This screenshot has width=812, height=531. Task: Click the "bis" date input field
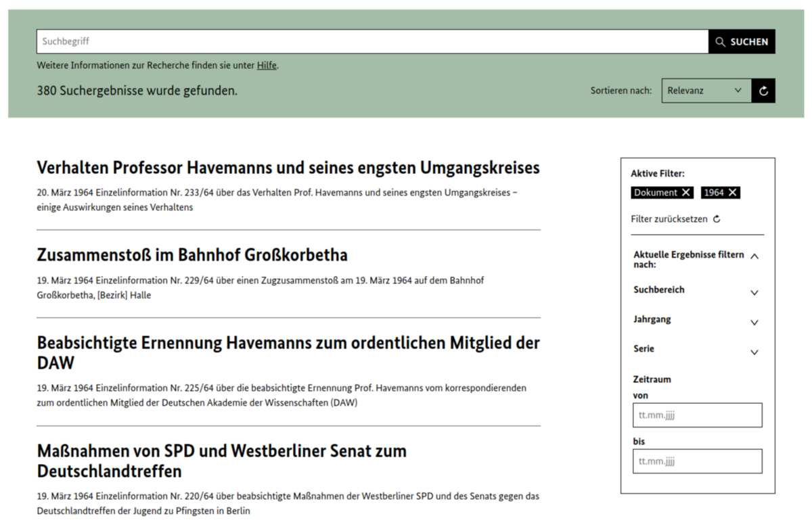[697, 461]
